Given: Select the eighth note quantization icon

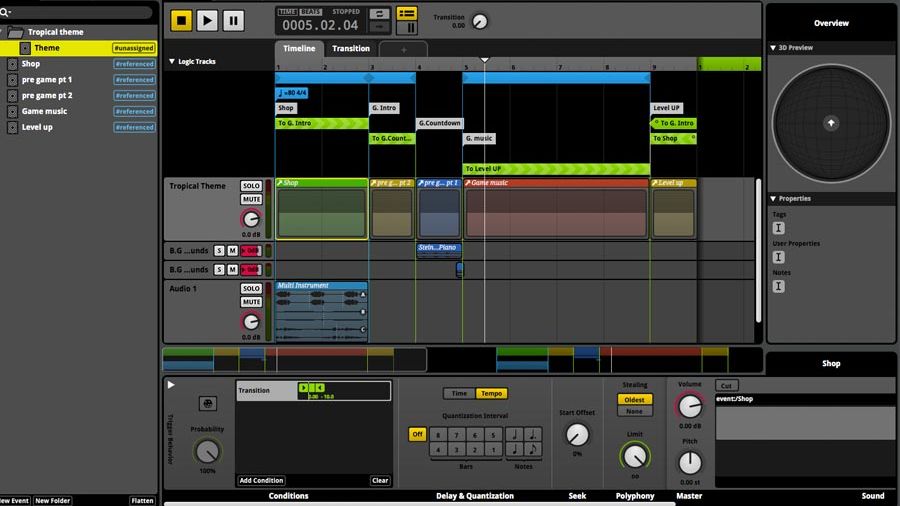Looking at the screenshot, I should click(533, 449).
